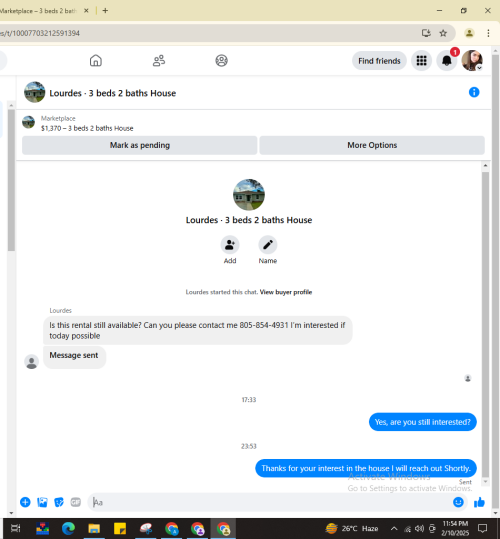Attach a photo using the image icon

42,502
